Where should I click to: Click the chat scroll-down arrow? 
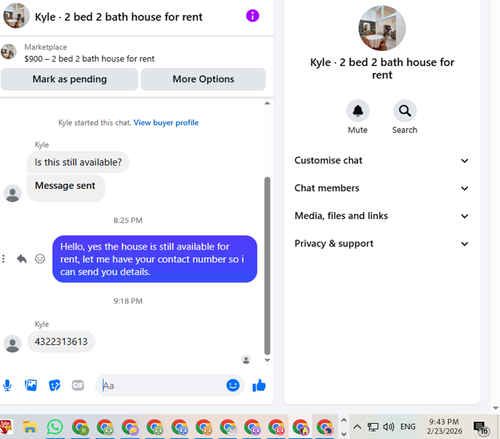[267, 360]
